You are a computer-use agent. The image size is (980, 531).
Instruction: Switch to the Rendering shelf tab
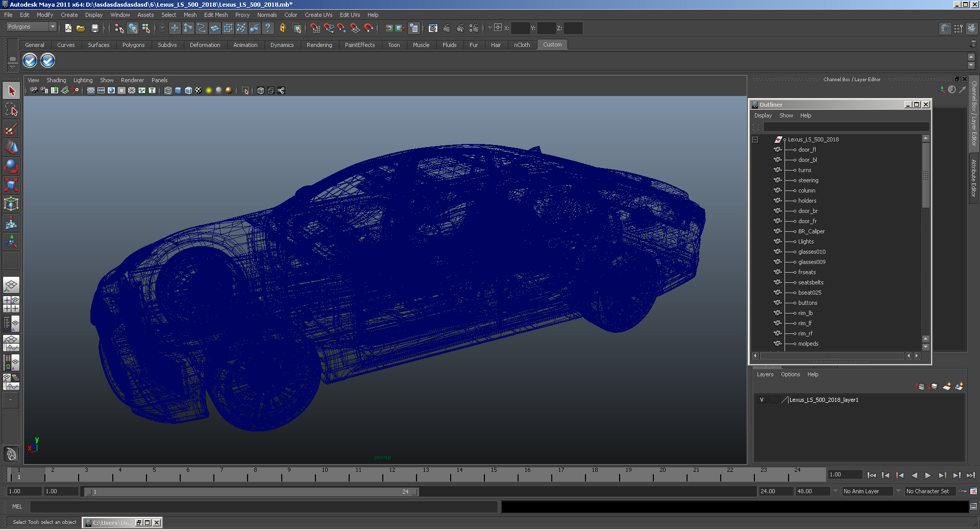coord(319,45)
